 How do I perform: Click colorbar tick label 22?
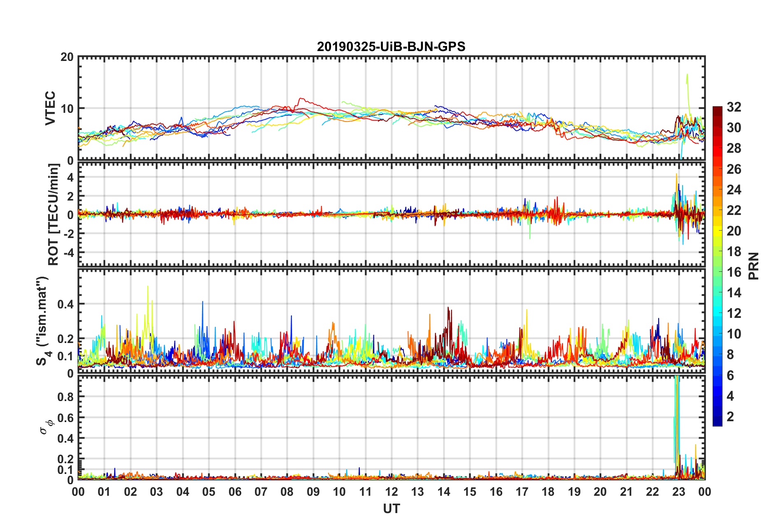tap(734, 210)
